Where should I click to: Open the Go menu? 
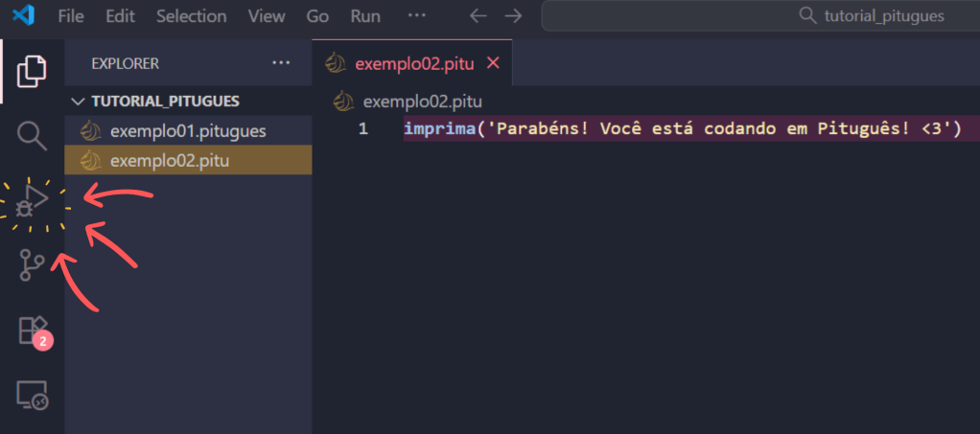[x=317, y=16]
